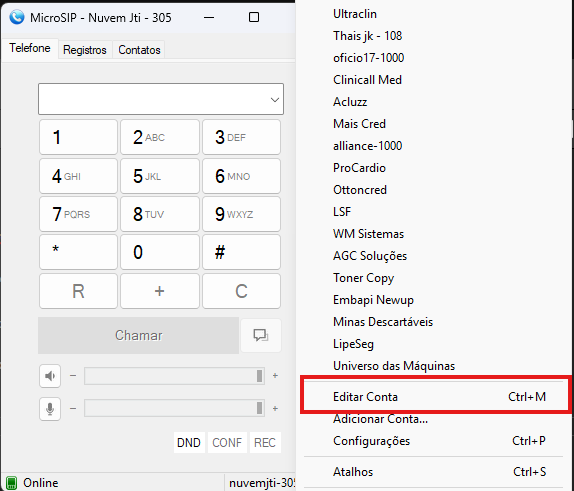Select the Minas Descartáveis account
This screenshot has height=491, width=574.
383,322
